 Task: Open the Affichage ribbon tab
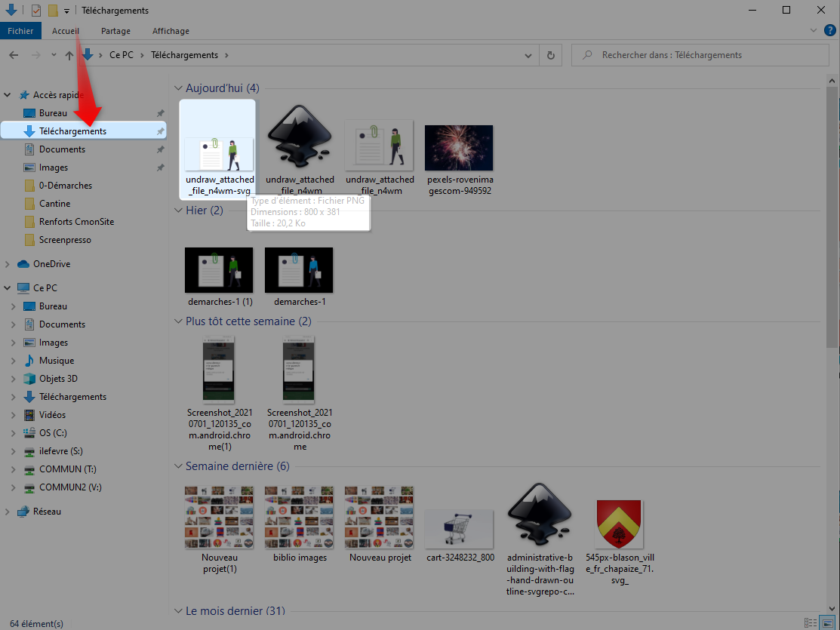[171, 31]
